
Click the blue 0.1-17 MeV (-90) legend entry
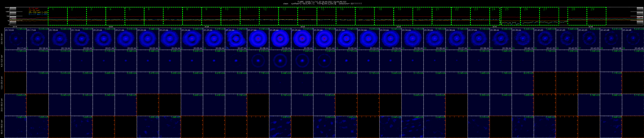pyautogui.click(x=38, y=14)
